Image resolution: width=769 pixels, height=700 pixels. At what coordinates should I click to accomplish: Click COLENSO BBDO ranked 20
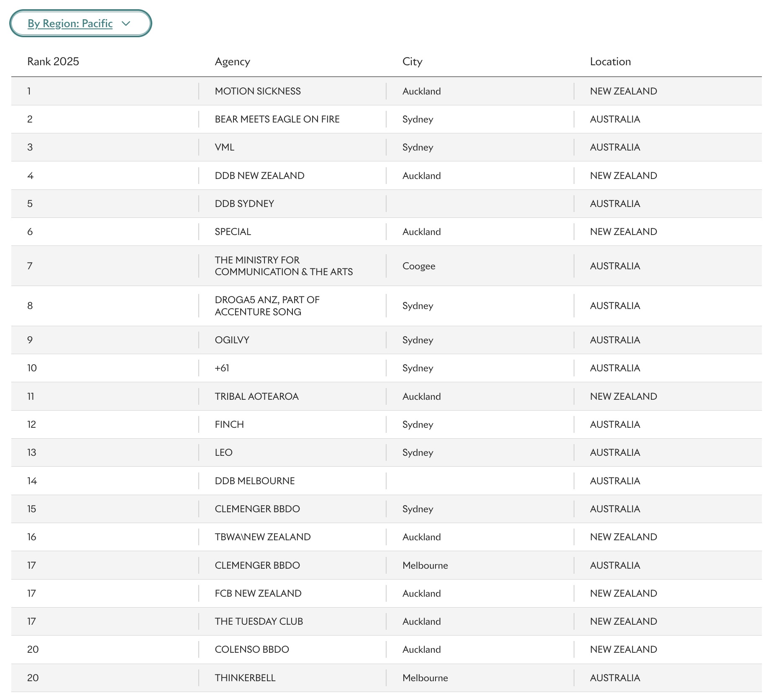(251, 649)
